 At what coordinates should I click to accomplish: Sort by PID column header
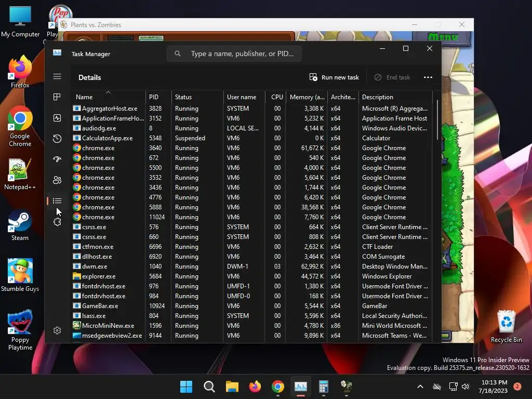coord(158,97)
